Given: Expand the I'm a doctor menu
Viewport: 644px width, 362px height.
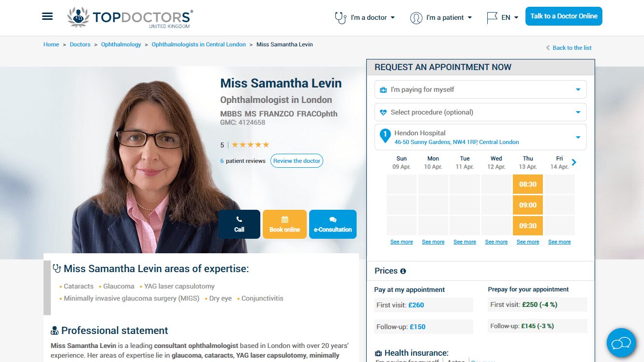Looking at the screenshot, I should 365,17.
